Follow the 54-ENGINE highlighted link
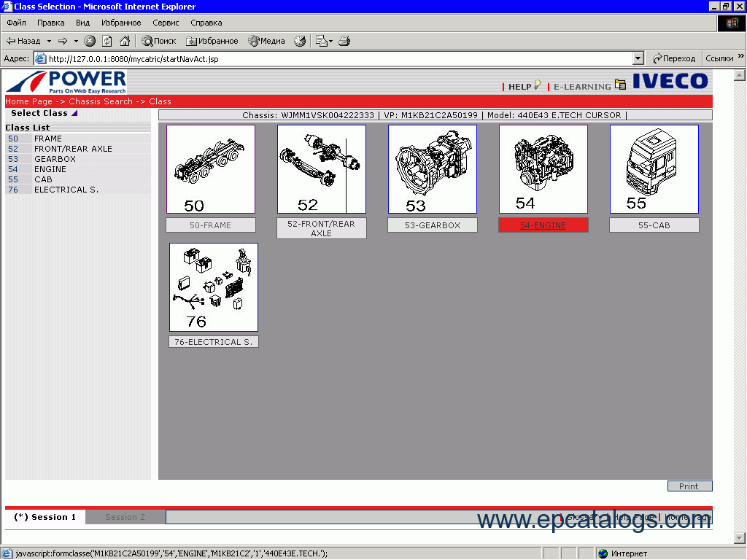Viewport: 747px width, 560px height. click(543, 225)
